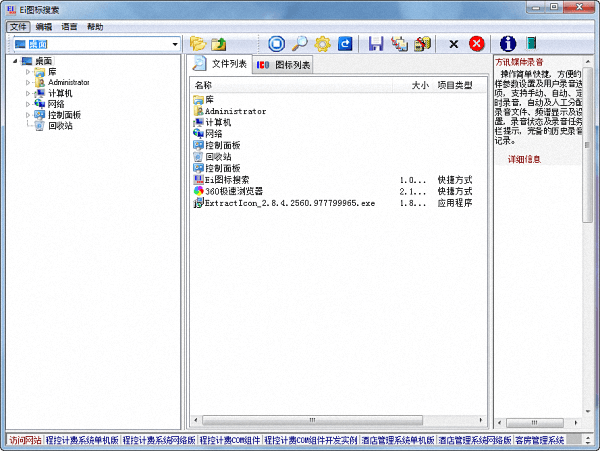This screenshot has width=600, height=451.
Task: Select 计算机 in the folder tree
Action: [x=60, y=93]
